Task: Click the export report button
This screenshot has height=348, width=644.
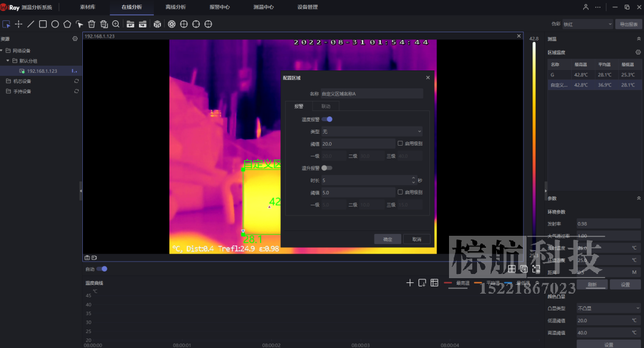Action: click(628, 24)
